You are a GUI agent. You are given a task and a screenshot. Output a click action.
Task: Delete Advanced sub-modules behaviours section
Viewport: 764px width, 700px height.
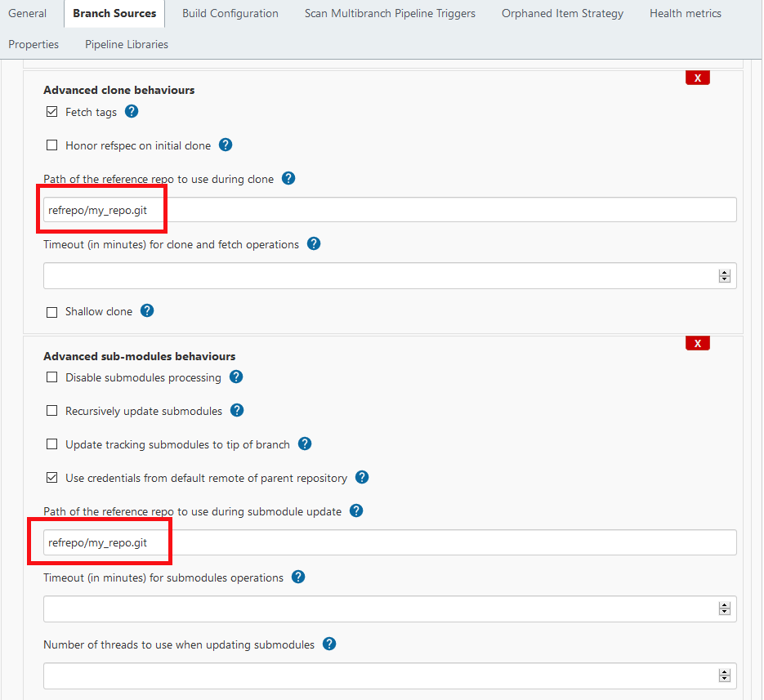[697, 343]
